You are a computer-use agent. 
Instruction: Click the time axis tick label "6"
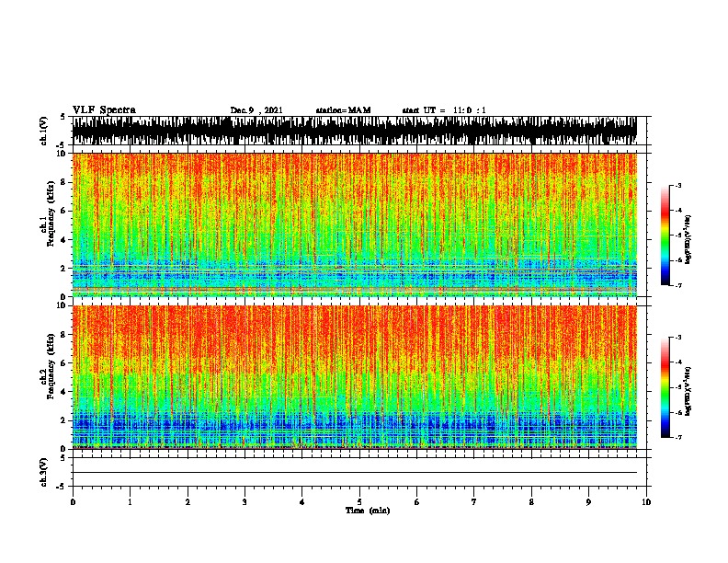[417, 502]
